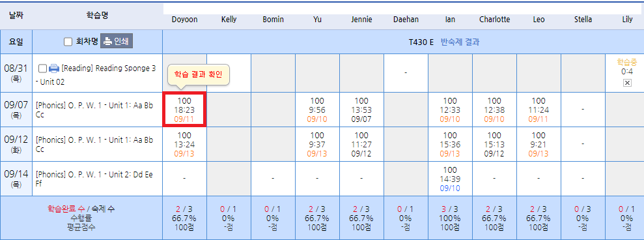Screen dimensions: 644x240
Task: Select the Stella student column header
Action: (x=583, y=20)
